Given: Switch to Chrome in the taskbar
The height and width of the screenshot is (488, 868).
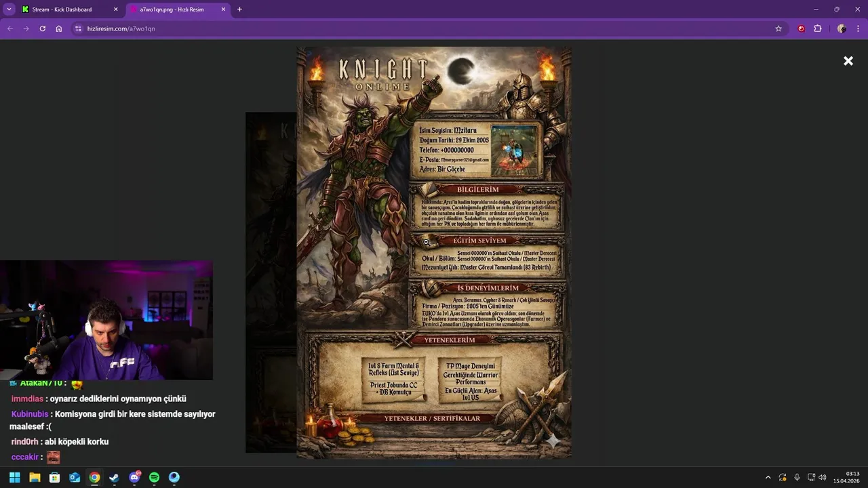Looking at the screenshot, I should point(94,477).
